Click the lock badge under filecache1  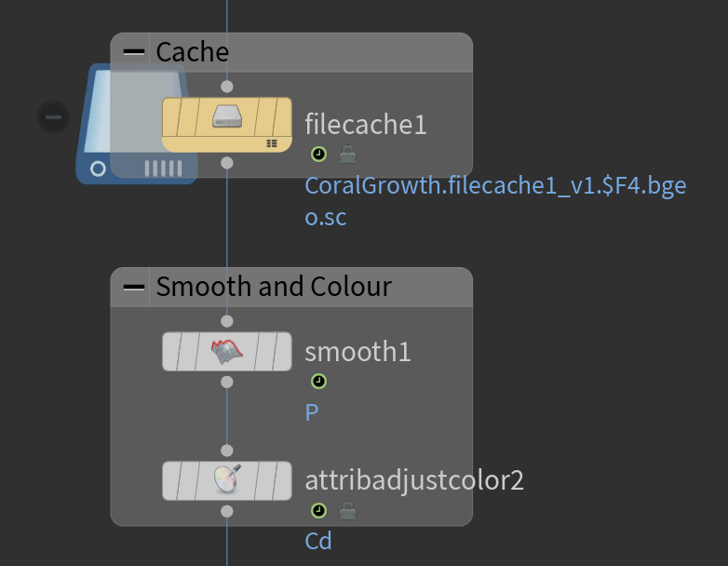347,154
